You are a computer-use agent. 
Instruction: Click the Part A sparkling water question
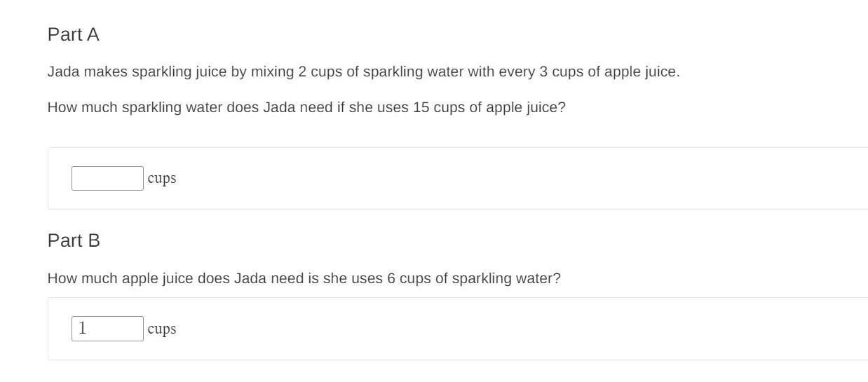tap(306, 108)
